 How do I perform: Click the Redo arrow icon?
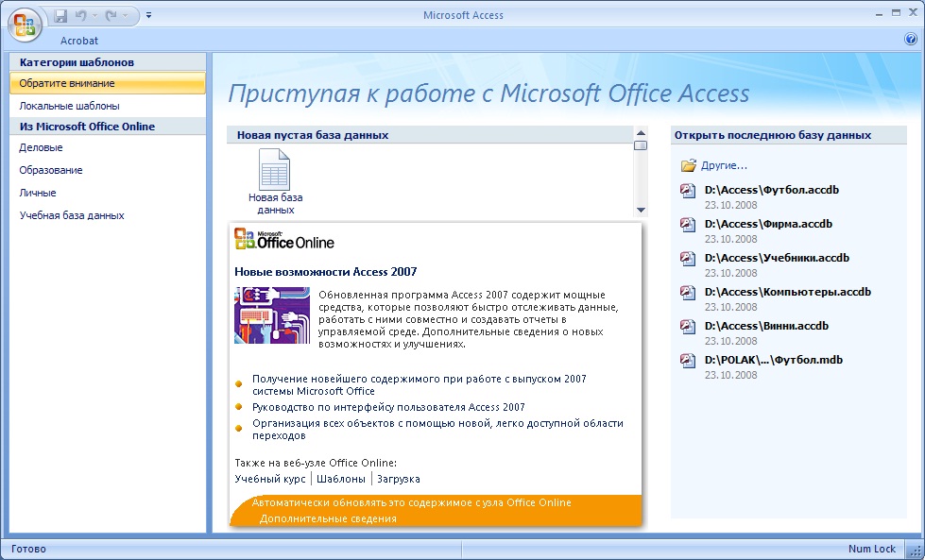pos(111,16)
